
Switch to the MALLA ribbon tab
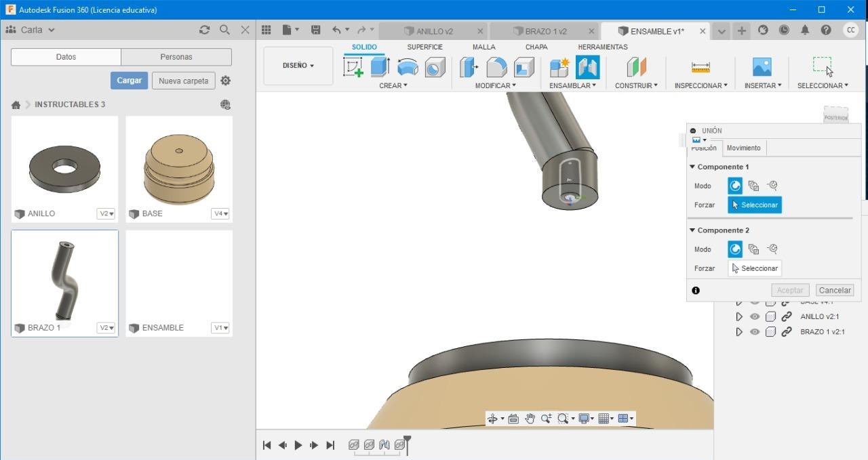tap(484, 47)
